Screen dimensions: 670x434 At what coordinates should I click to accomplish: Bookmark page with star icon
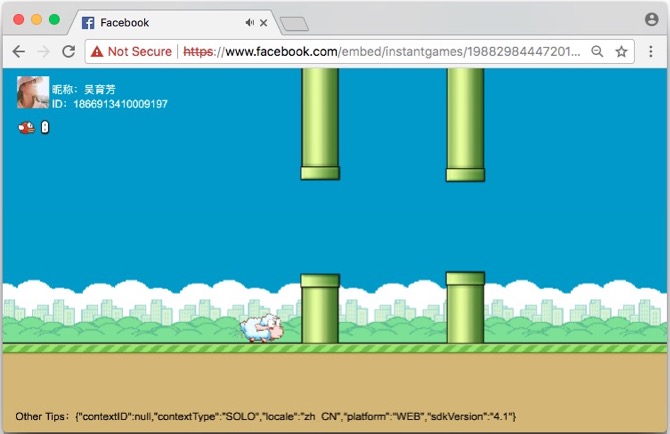click(621, 52)
